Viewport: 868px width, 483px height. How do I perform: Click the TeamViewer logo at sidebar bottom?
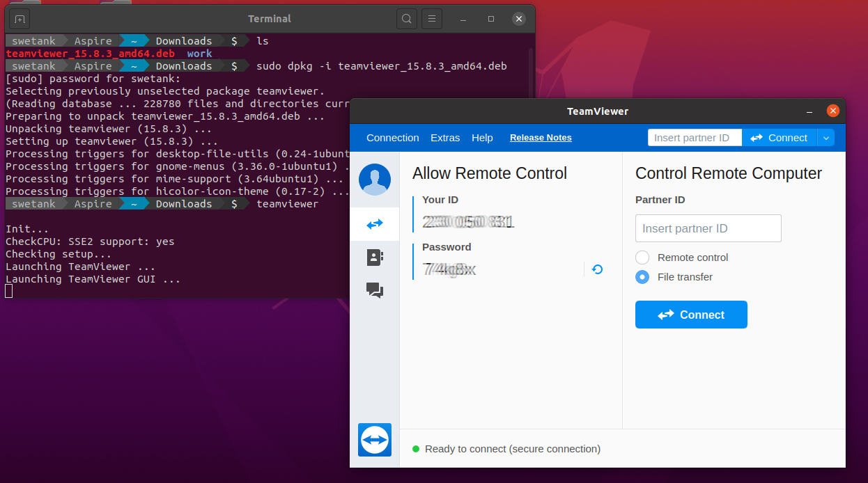pos(375,440)
